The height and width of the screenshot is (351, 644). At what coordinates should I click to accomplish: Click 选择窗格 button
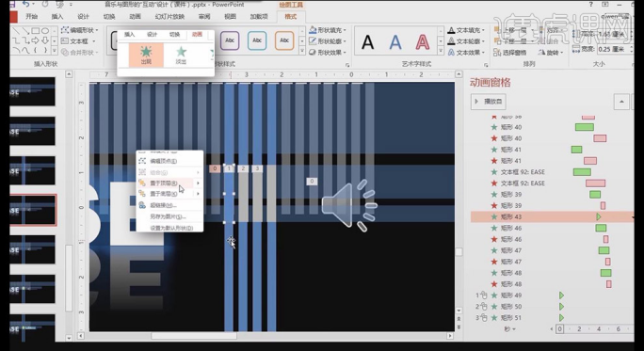509,53
